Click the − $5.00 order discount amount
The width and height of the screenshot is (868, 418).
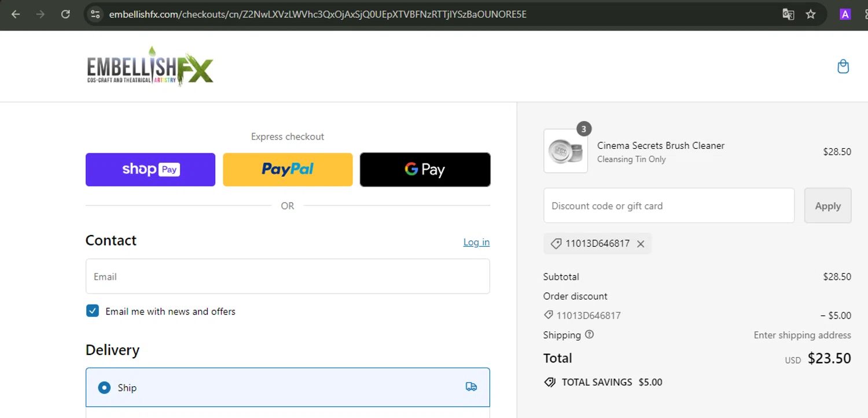coord(836,316)
